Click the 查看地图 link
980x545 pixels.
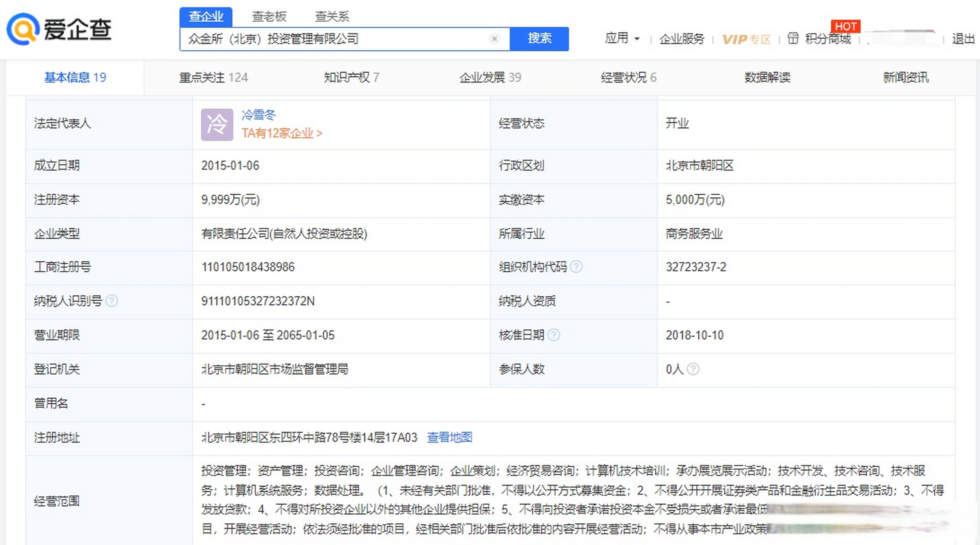449,437
